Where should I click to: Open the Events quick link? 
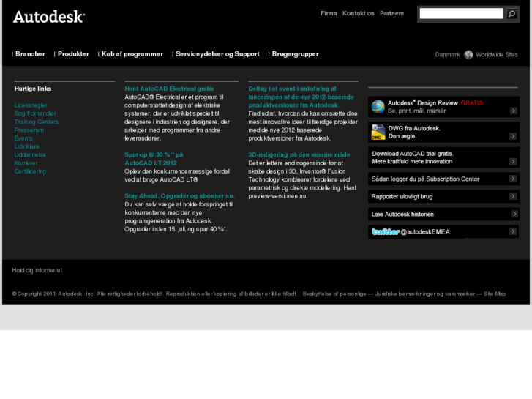23,138
